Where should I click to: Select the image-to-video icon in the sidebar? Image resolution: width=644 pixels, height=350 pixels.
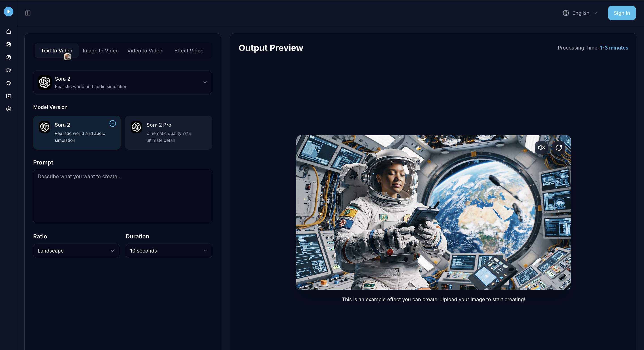tap(9, 44)
